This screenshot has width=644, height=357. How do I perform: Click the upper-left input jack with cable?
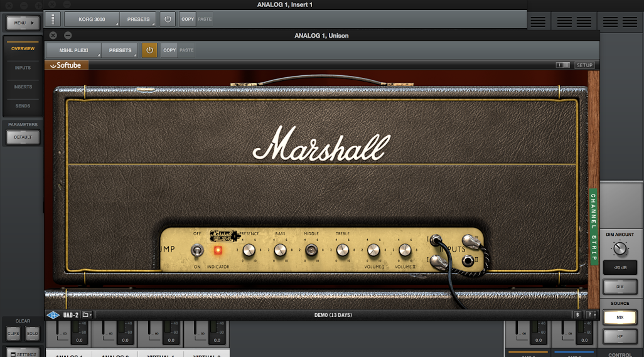tap(436, 240)
